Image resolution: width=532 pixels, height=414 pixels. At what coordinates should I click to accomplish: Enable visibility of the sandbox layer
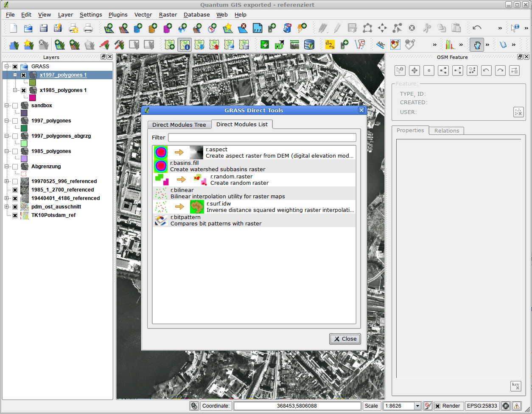pyautogui.click(x=16, y=106)
